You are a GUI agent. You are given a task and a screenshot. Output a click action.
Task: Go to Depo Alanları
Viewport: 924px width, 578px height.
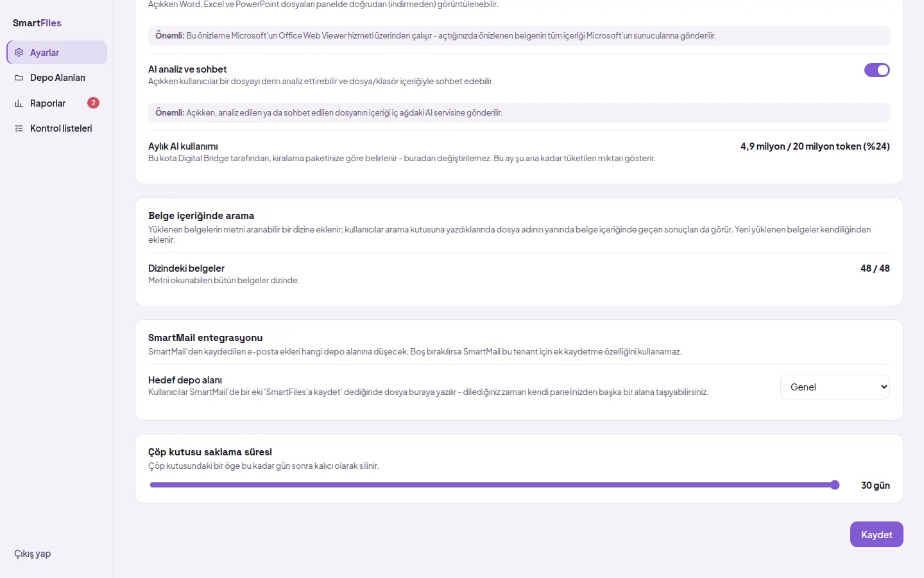point(57,78)
